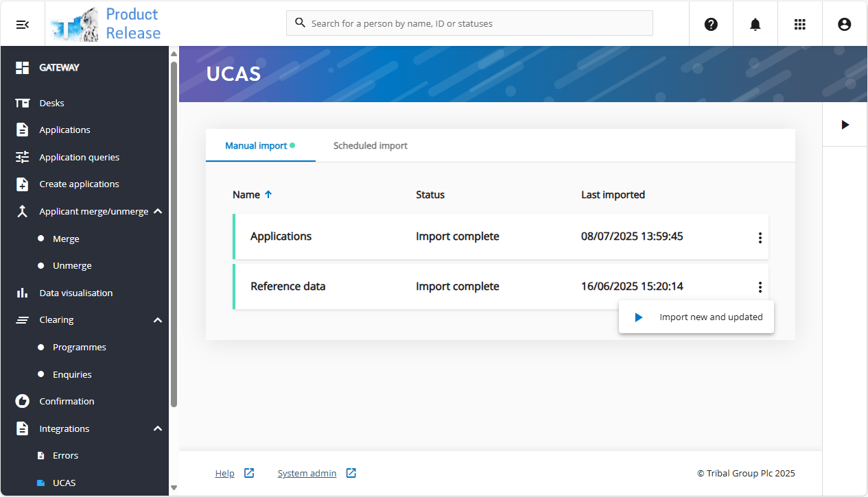Open the notifications bell
868x497 pixels.
(x=755, y=24)
